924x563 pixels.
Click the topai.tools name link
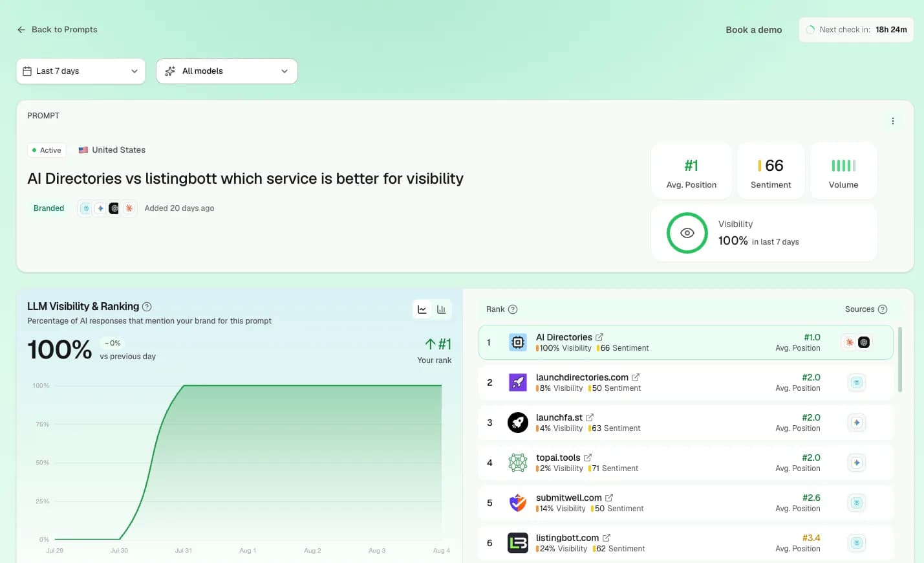(x=558, y=458)
